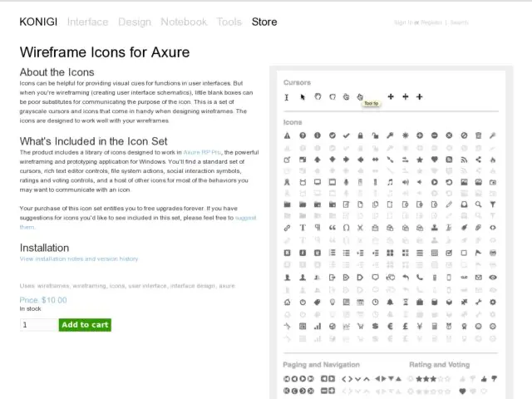
Task: Click the bell notification icon
Action: [390, 302]
